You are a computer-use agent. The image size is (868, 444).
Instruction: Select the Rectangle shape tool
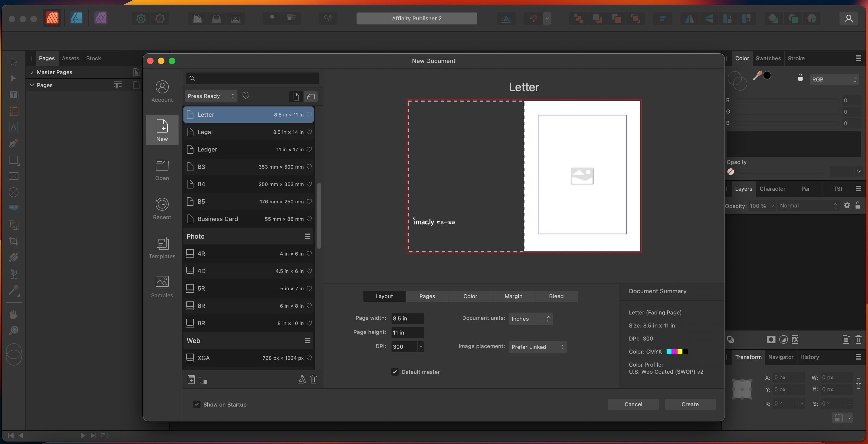(x=14, y=160)
